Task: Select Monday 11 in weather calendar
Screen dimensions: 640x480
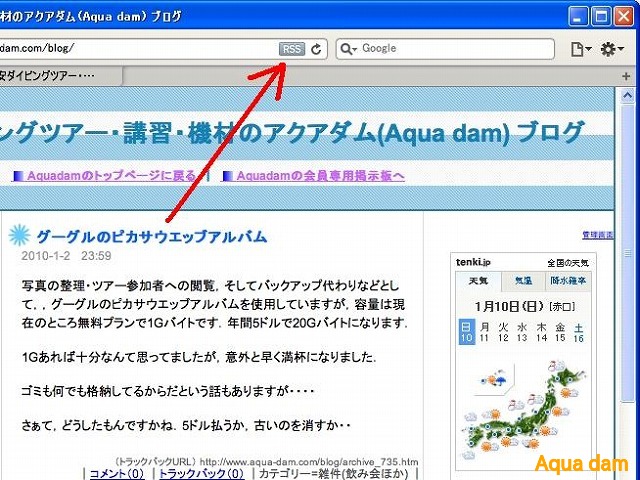Action: pos(484,332)
